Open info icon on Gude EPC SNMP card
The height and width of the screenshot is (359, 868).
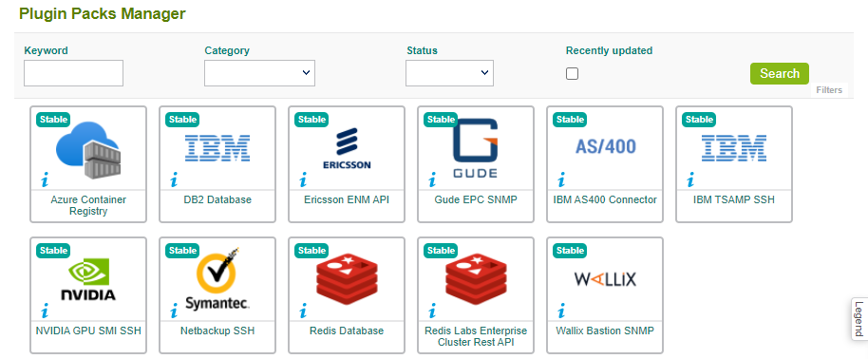[433, 179]
